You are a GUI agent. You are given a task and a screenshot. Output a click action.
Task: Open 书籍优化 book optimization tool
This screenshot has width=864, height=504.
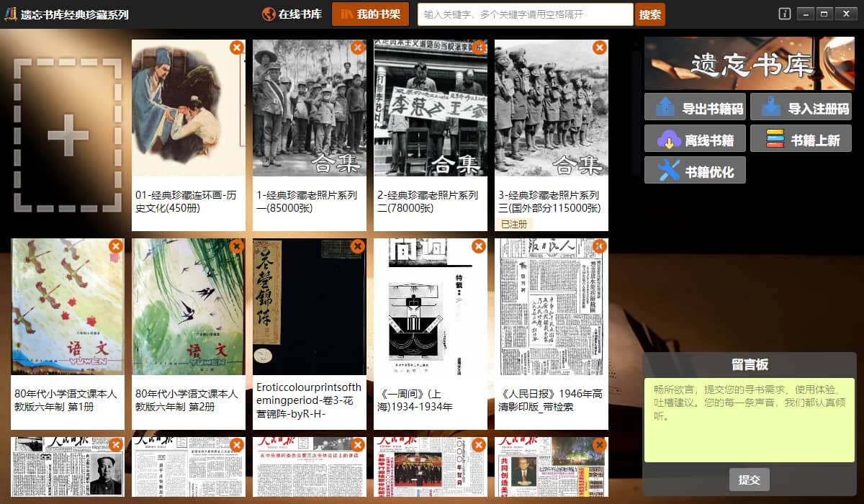pos(695,171)
